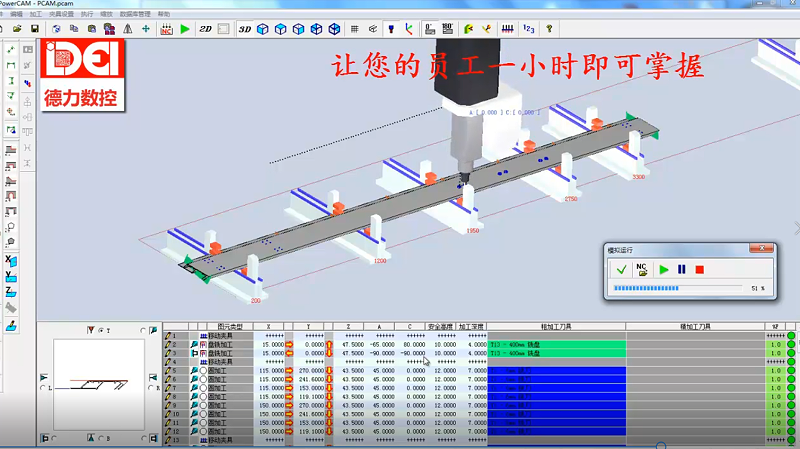
Task: Open the 加工 menu
Action: click(x=36, y=15)
